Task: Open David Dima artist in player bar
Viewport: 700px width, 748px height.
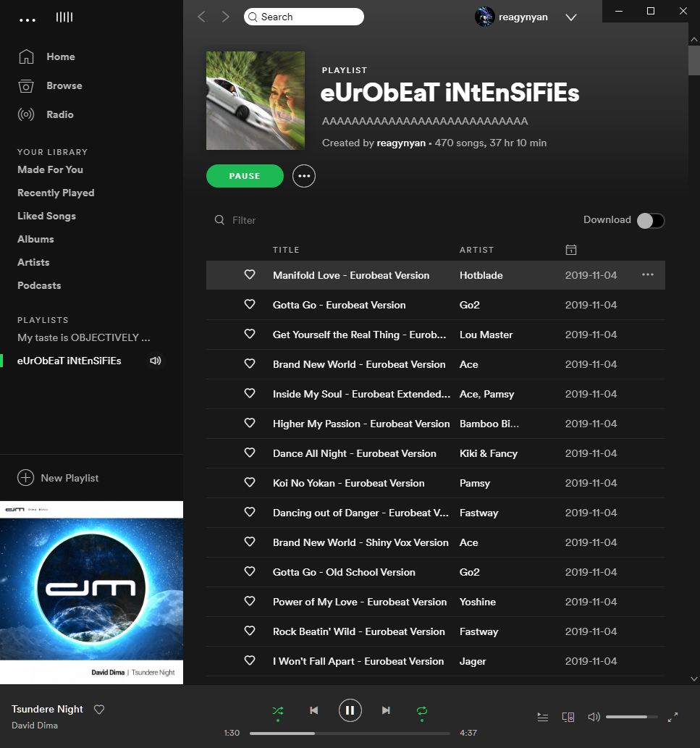Action: [x=35, y=725]
